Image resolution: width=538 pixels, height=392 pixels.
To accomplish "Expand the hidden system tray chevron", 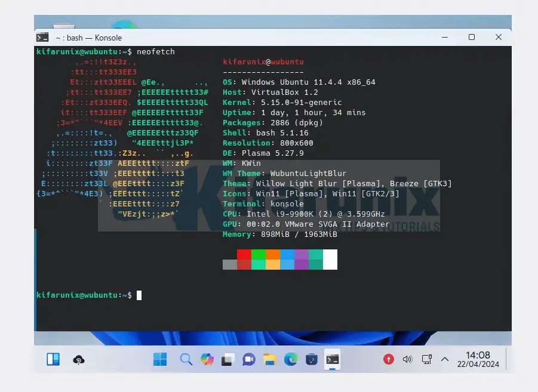I will [x=444, y=359].
